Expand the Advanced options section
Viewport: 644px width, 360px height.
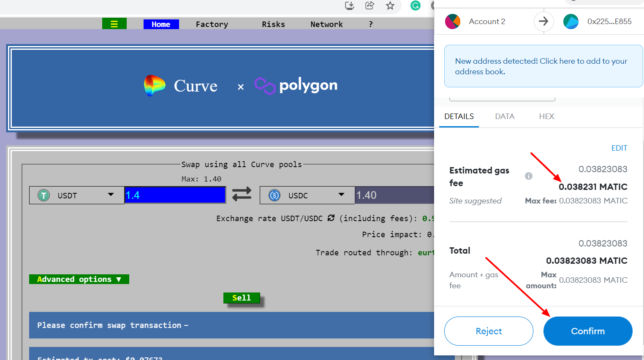[79, 279]
